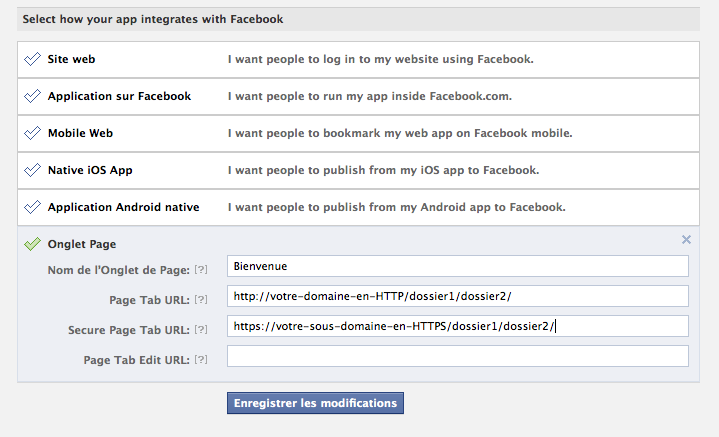Viewport: 719px width, 437px height.
Task: Click the green checkmark beside Onglet Page
Action: click(32, 244)
